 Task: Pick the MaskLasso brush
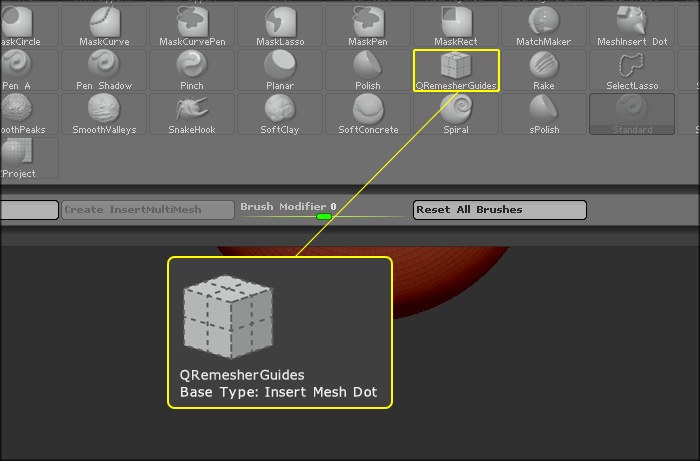[280, 26]
